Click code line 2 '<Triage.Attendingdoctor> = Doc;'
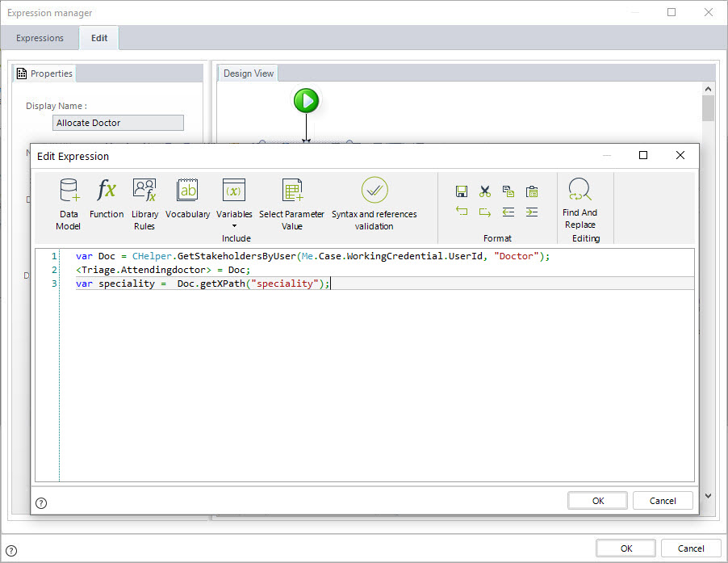Viewport: 728px width, 563px height. pyautogui.click(x=163, y=270)
